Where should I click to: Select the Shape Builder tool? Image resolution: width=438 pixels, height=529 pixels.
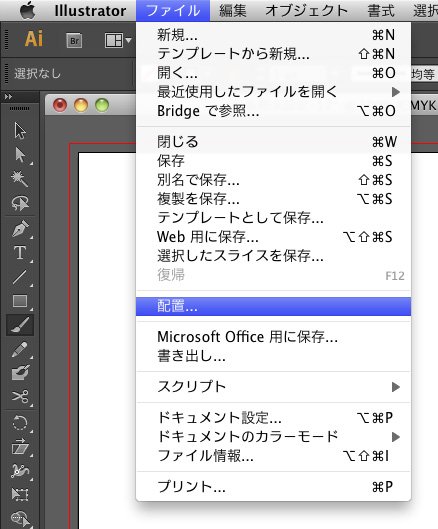click(20, 519)
